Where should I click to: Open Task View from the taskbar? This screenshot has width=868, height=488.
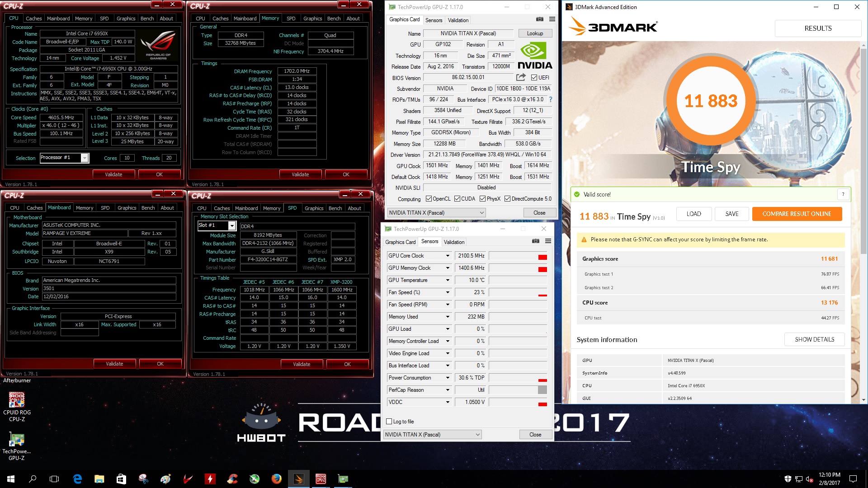[x=54, y=479]
